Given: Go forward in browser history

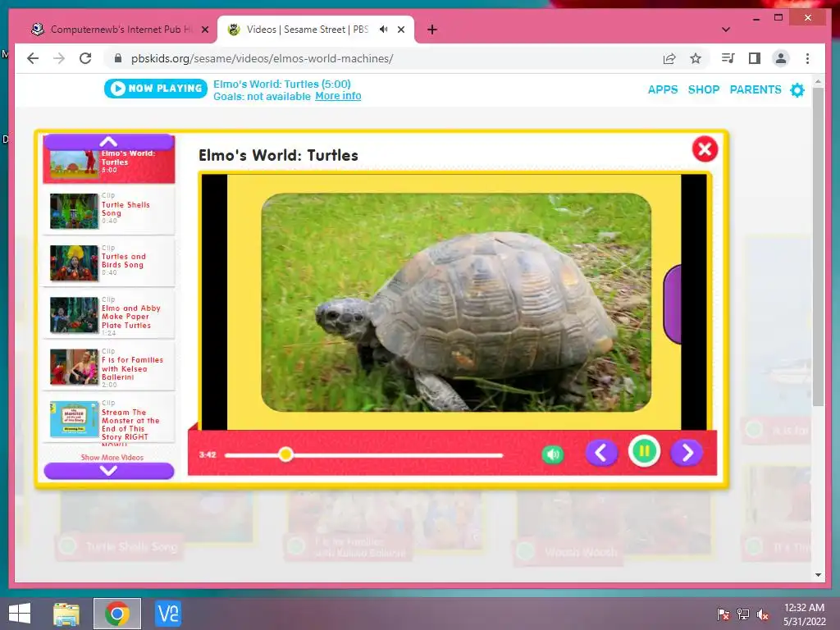Looking at the screenshot, I should [59, 58].
